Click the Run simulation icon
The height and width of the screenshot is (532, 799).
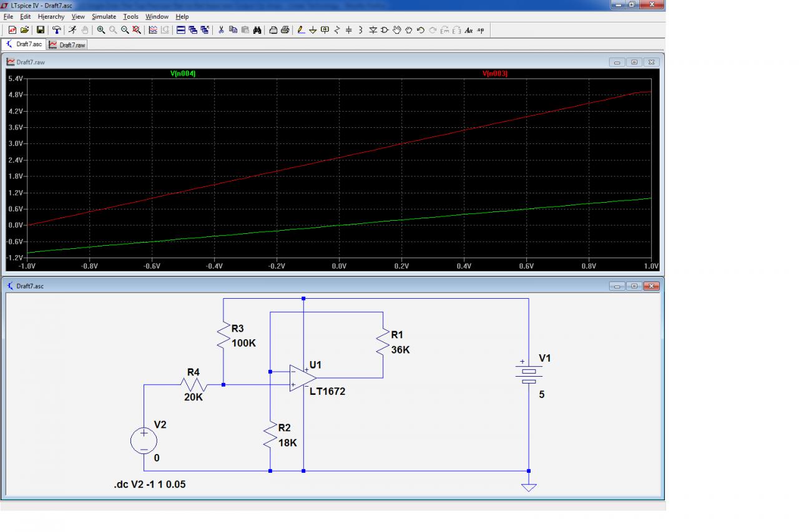pos(72,30)
